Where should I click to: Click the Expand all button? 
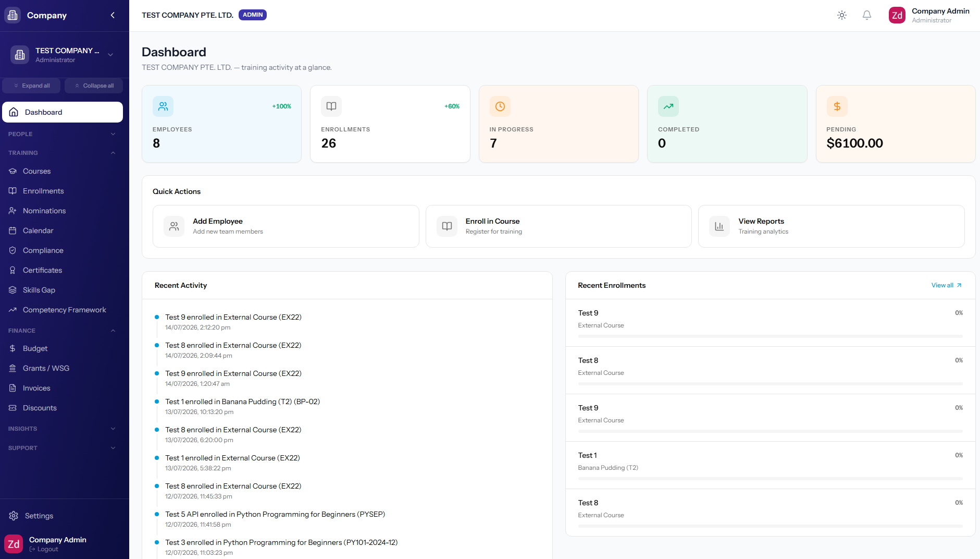coord(31,86)
